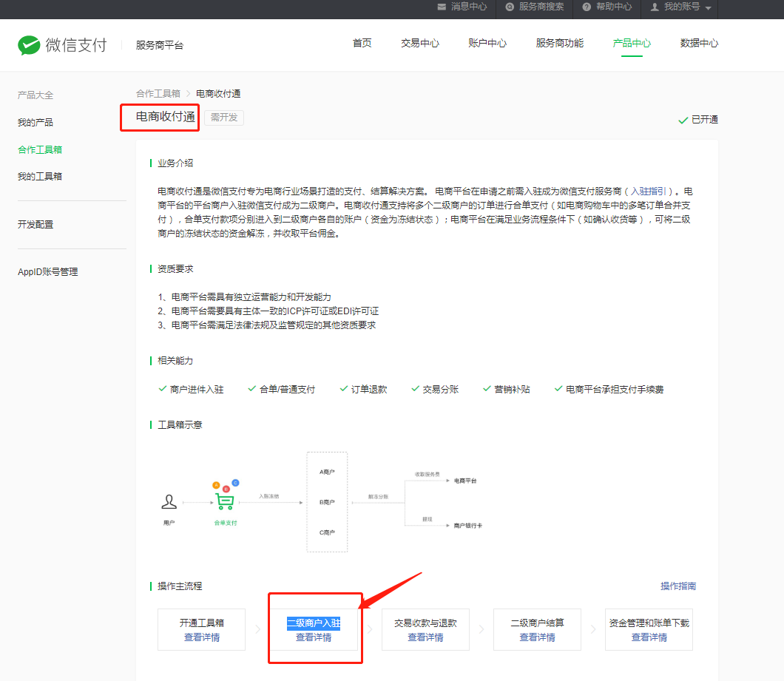This screenshot has width=784, height=681.
Task: Click the 交易分账 capability text
Action: tap(441, 390)
